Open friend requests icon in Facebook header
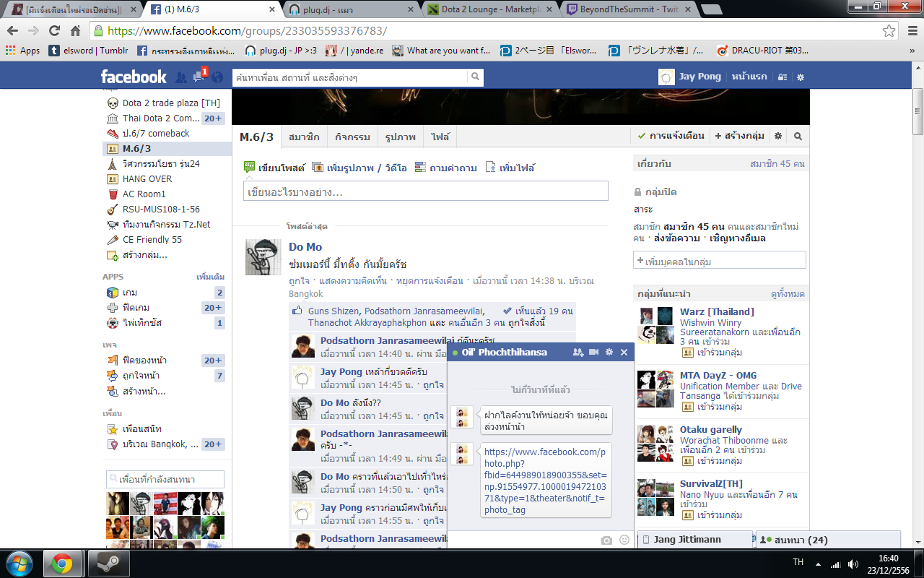This screenshot has width=924, height=578. (x=180, y=77)
